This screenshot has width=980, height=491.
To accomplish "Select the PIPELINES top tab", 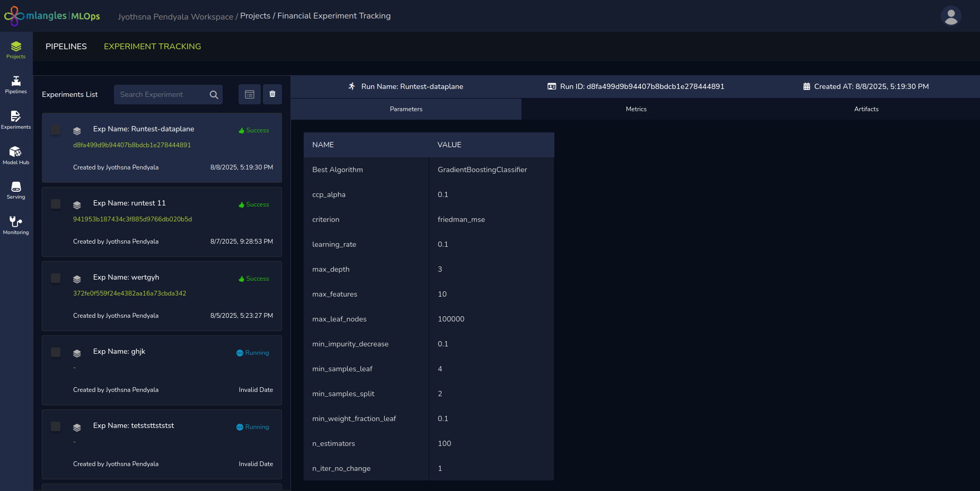I will point(66,47).
